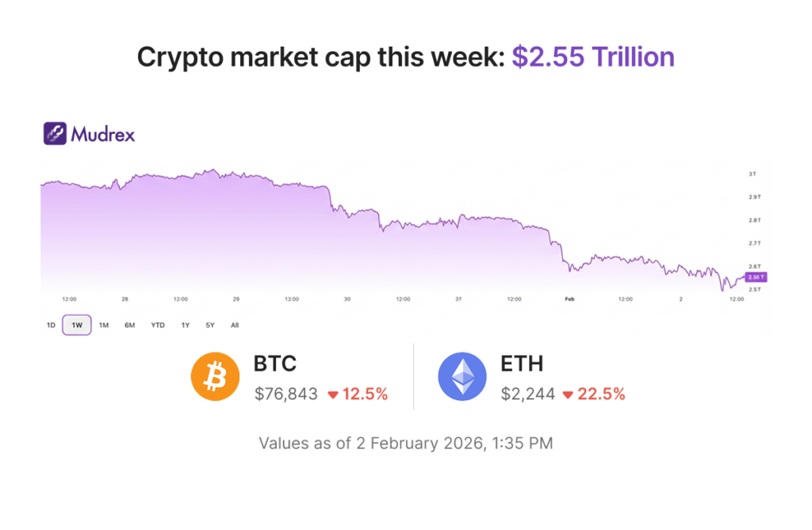
Task: Click the white B inside the orange Bitcoin circle
Action: pyautogui.click(x=214, y=376)
